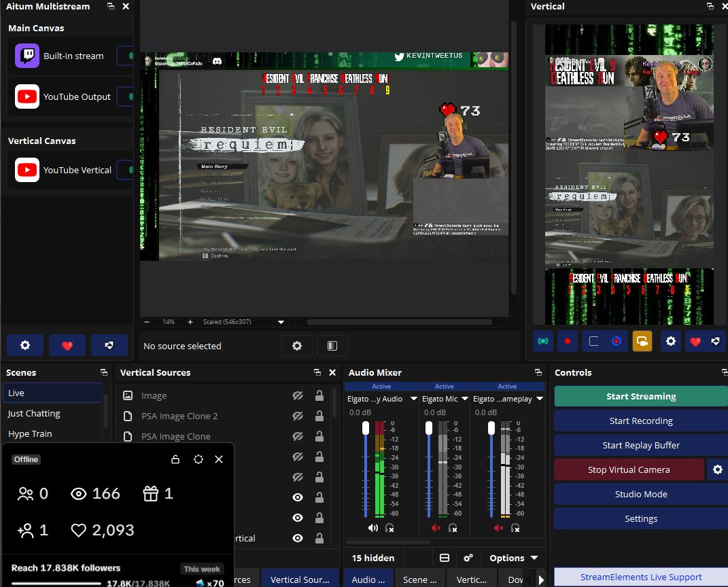Click the YouTube Vertical output icon
The height and width of the screenshot is (587, 728).
click(27, 170)
